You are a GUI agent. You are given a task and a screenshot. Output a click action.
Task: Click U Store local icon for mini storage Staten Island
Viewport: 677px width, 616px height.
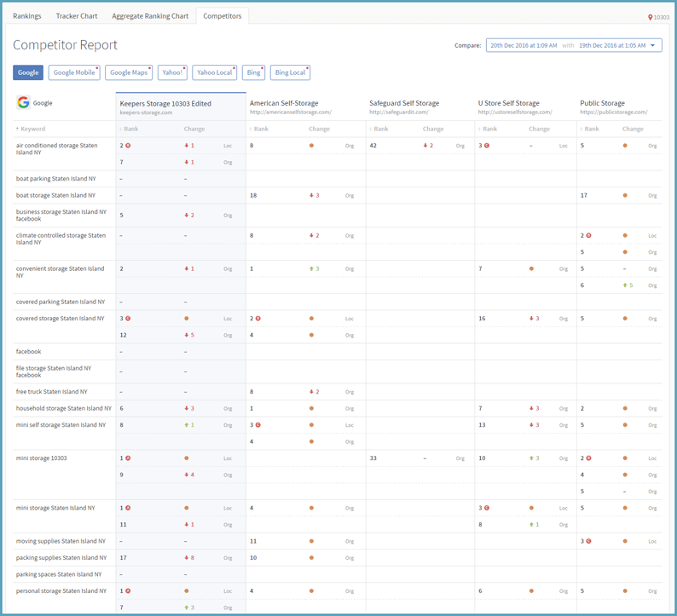pos(487,508)
